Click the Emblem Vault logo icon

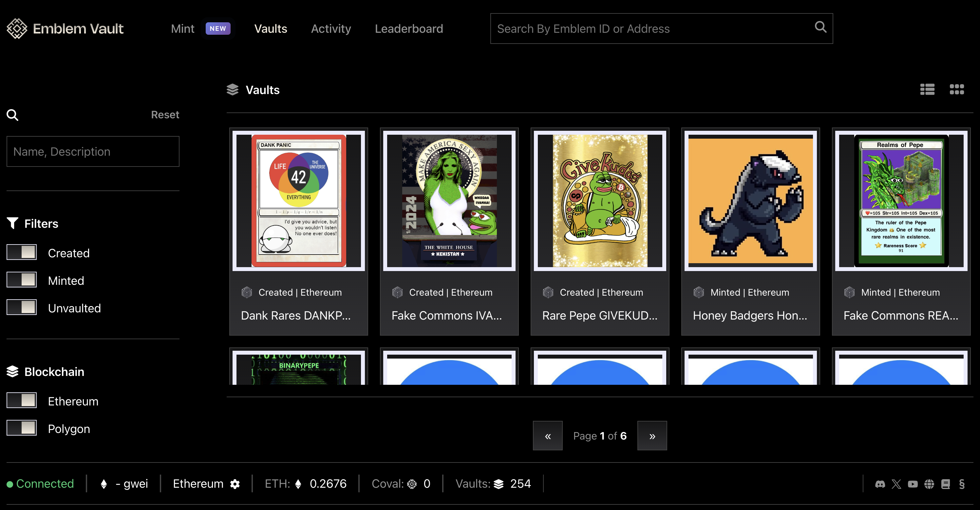point(17,29)
